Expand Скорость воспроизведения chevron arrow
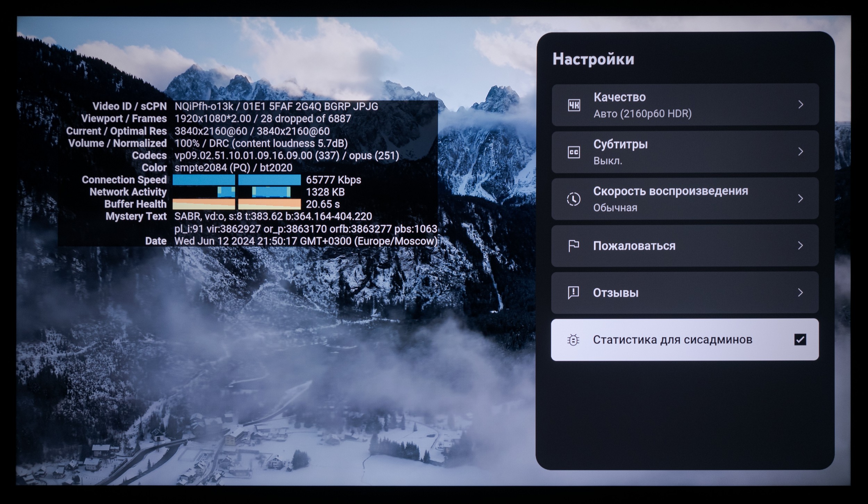 coord(801,198)
